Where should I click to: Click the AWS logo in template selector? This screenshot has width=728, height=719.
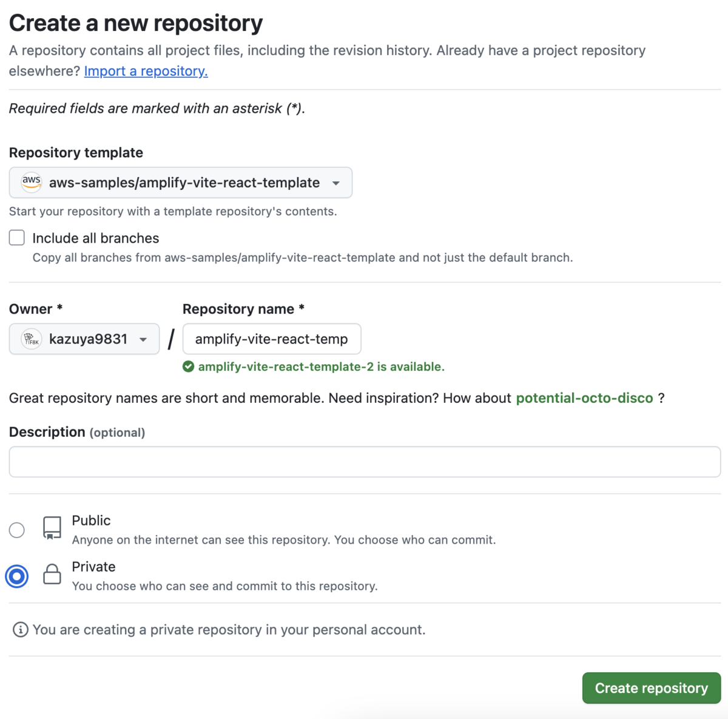tap(32, 182)
